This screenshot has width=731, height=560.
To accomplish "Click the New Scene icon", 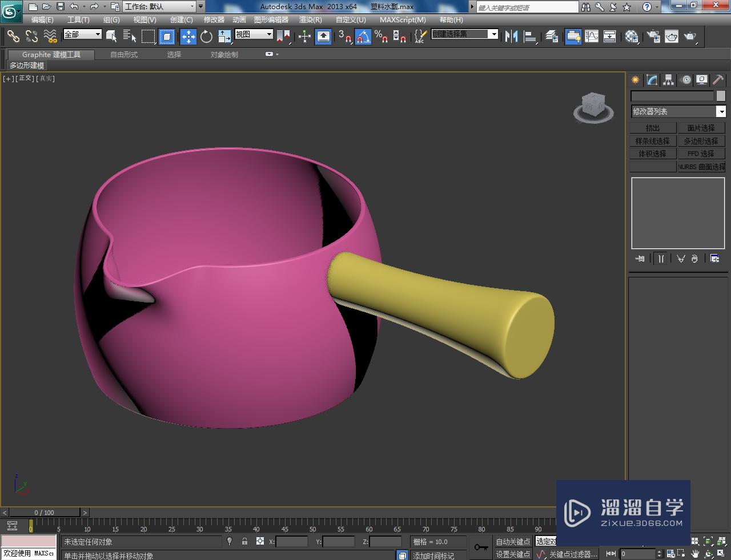I will coord(33,7).
